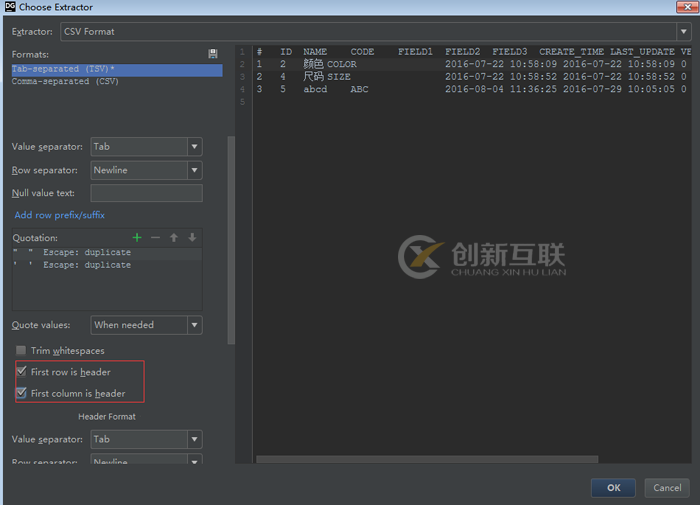Viewport: 700px width, 505px height.
Task: Click the horizontal scrollbar under the preview
Action: (427, 459)
